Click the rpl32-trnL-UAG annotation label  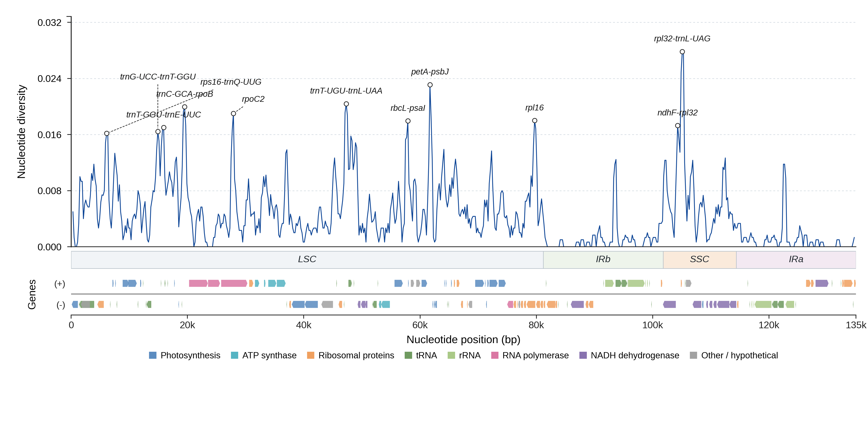(x=682, y=39)
